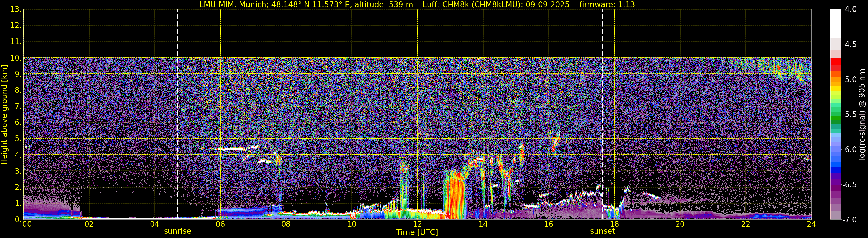Click the white dashed sunrise line
Viewport: 868px width, 238px height.
(178, 114)
